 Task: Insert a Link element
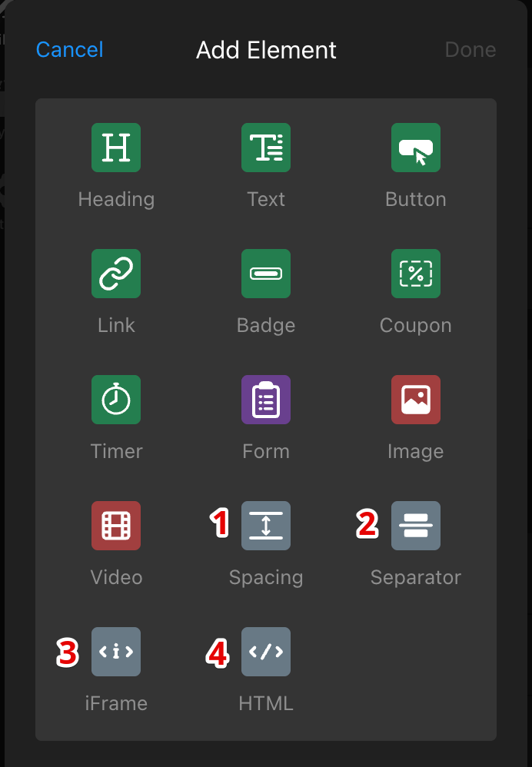[x=116, y=274]
